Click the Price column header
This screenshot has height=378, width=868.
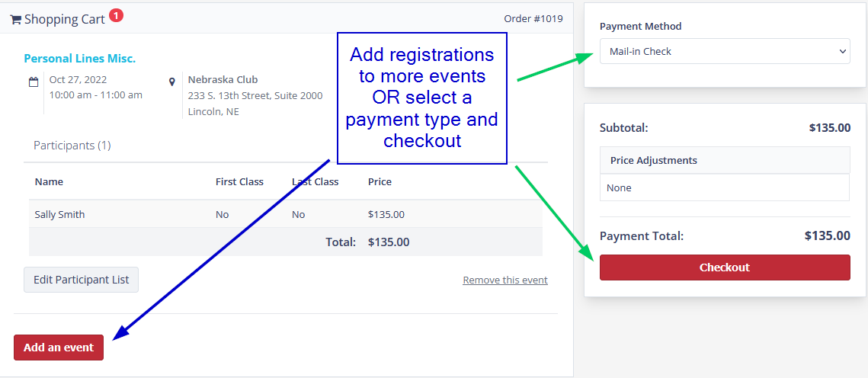point(380,181)
